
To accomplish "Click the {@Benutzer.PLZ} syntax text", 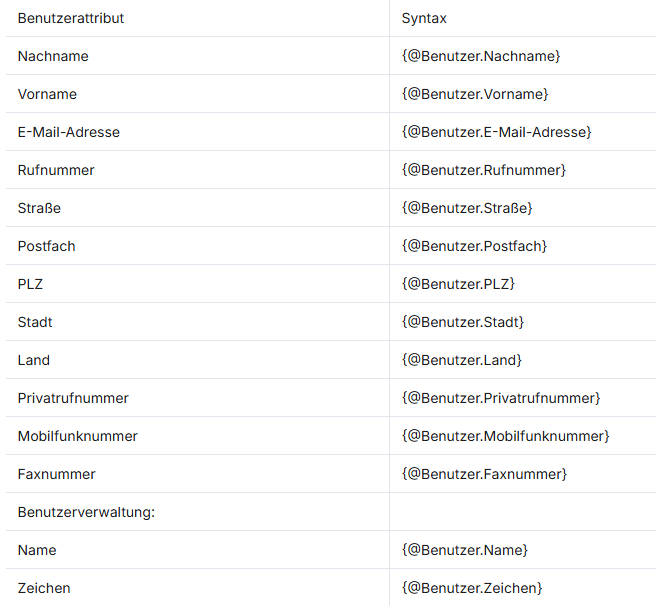I will coord(458,284).
